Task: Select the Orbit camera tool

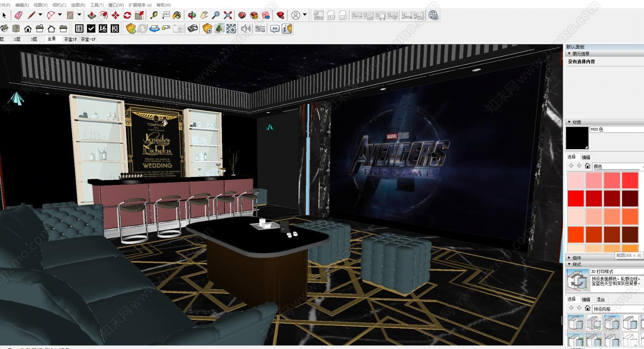Action: 192,15
